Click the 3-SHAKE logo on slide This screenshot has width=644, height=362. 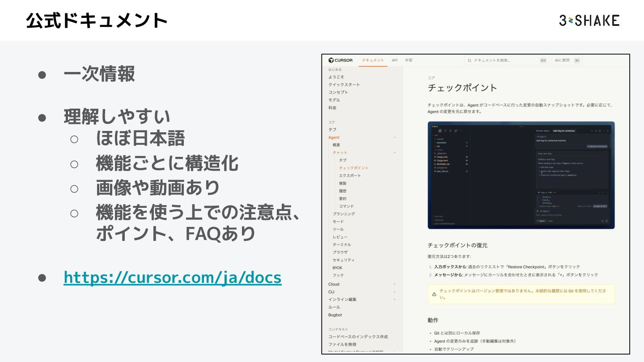pos(589,20)
